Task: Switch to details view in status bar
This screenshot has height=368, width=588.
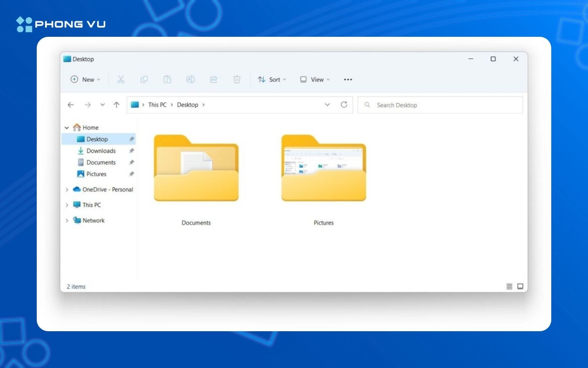Action: 509,286
